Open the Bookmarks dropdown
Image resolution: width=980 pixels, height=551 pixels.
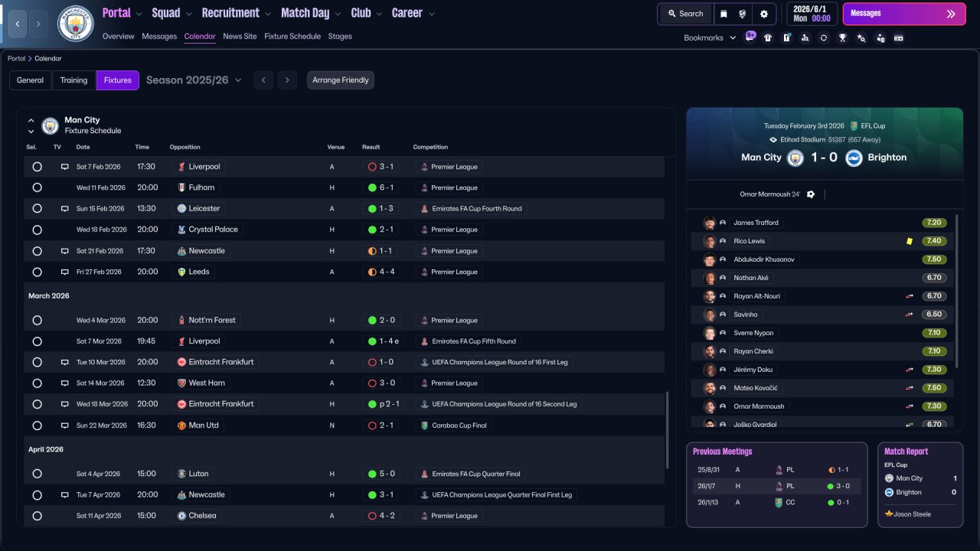(710, 37)
